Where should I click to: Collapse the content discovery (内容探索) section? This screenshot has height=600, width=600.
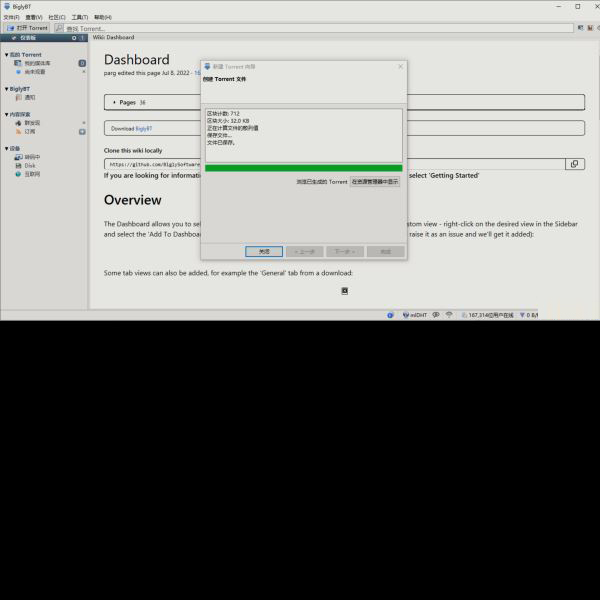(7, 114)
